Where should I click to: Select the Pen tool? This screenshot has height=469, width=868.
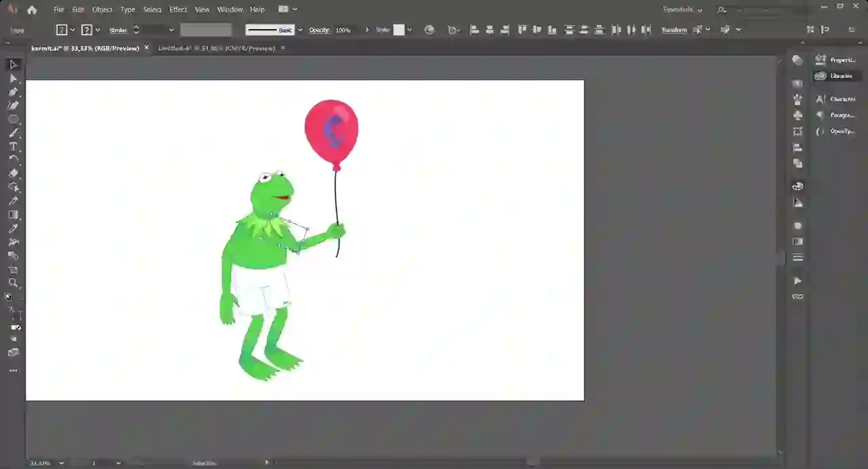(x=13, y=92)
